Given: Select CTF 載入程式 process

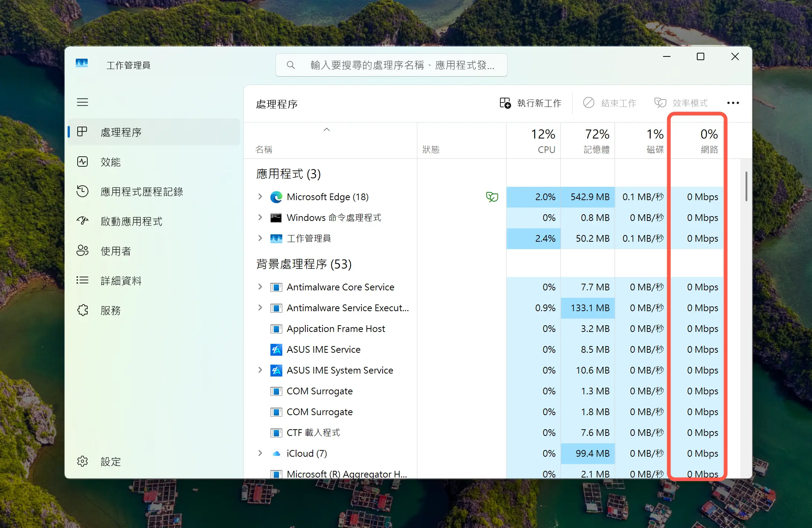Looking at the screenshot, I should point(483,433).
